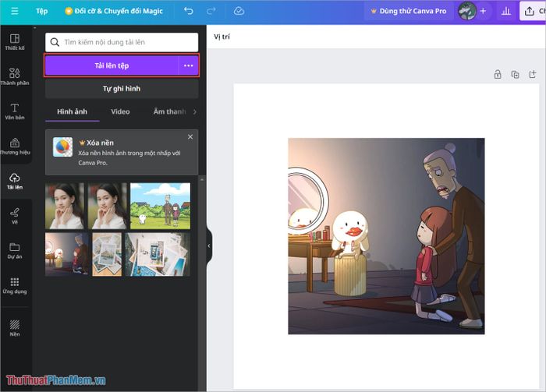Close the Xóa nền promo card
546x392 pixels.
point(190,136)
